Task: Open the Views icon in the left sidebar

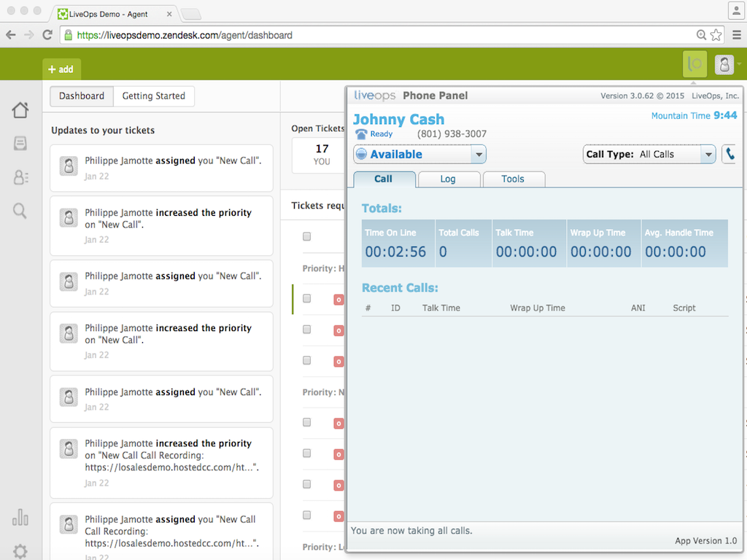Action: tap(20, 144)
